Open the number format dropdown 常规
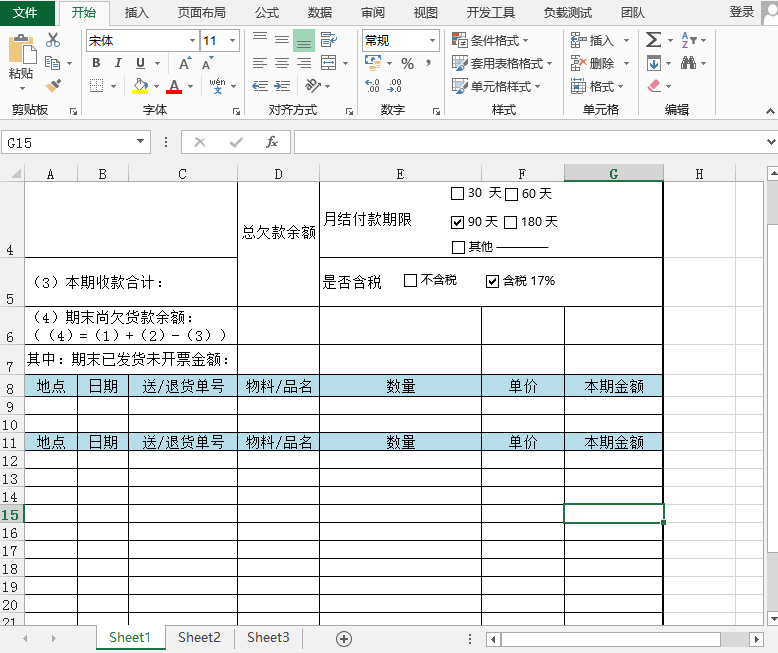Viewport: 778px width, 653px height. [x=432, y=40]
